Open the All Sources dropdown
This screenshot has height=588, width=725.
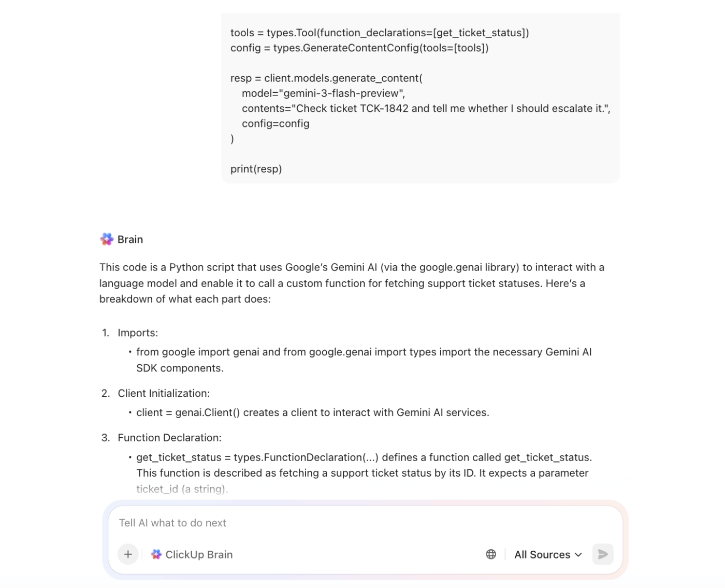pyautogui.click(x=548, y=554)
